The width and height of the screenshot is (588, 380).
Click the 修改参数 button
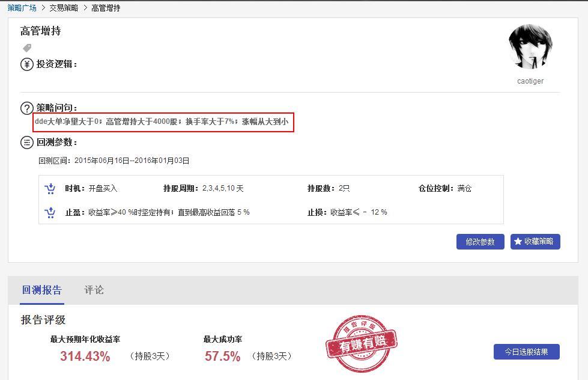[x=480, y=241]
